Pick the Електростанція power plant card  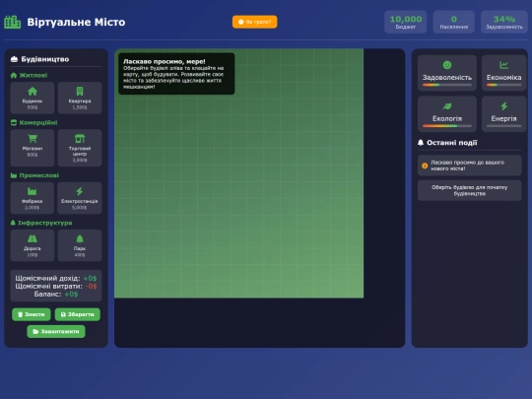click(x=80, y=198)
